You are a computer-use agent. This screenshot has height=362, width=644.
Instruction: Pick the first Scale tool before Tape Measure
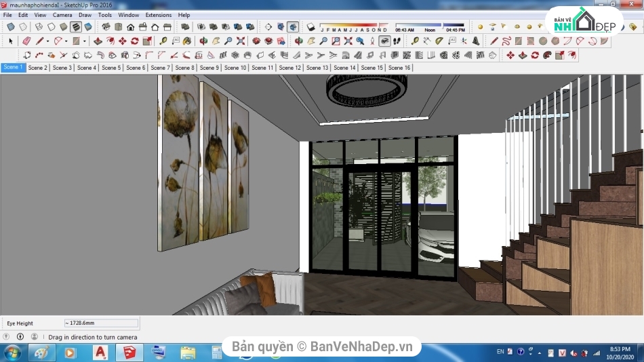coord(147,41)
